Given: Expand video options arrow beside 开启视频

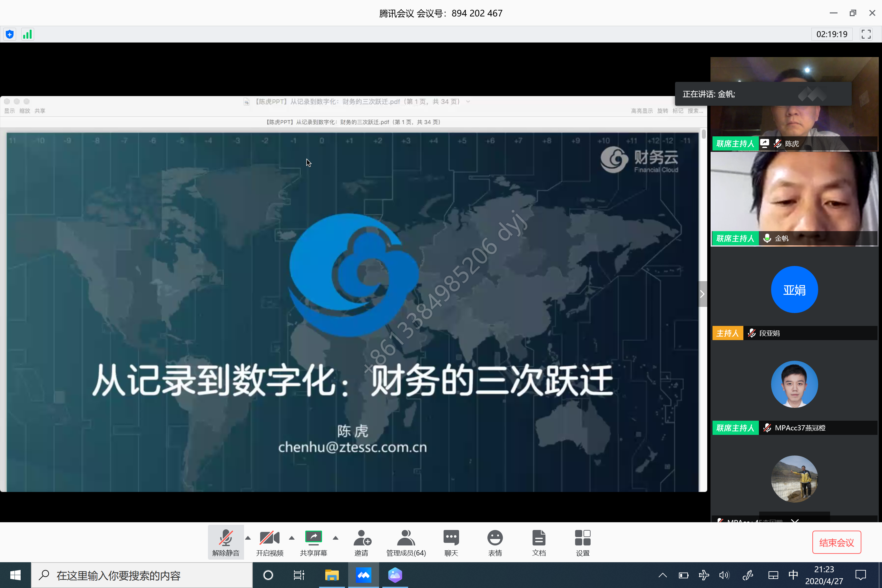Looking at the screenshot, I should click(292, 538).
